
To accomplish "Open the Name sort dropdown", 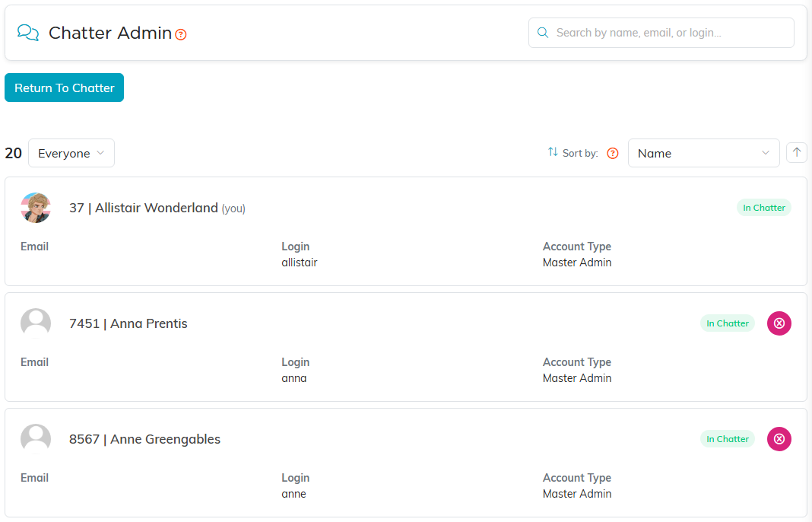I will pos(703,153).
